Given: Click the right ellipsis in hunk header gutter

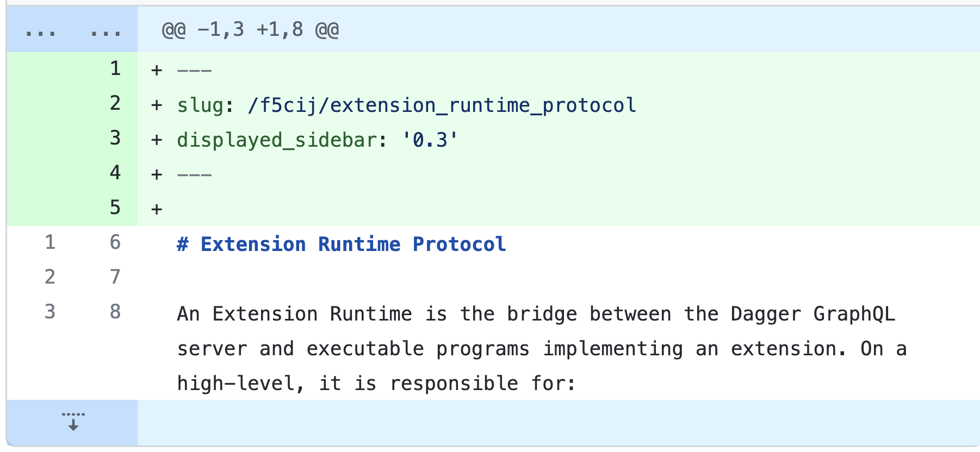Looking at the screenshot, I should coord(106,33).
